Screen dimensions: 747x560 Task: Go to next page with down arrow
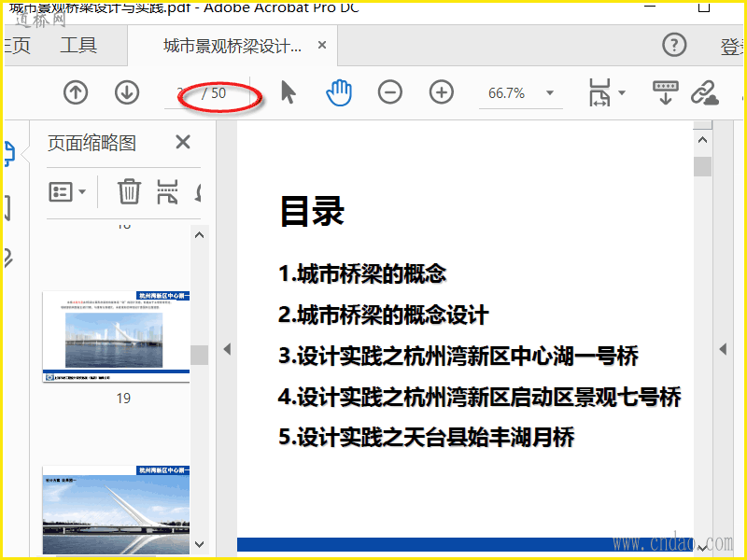(x=127, y=92)
